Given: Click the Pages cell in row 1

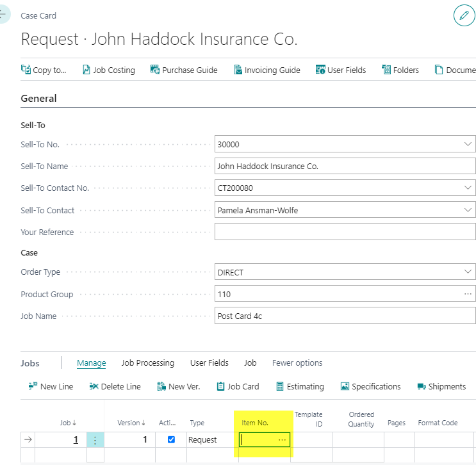Looking at the screenshot, I should (x=399, y=440).
